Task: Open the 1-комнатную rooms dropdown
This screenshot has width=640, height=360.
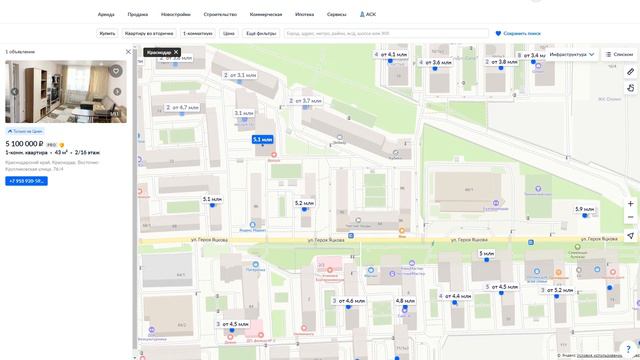Action: pos(198,33)
